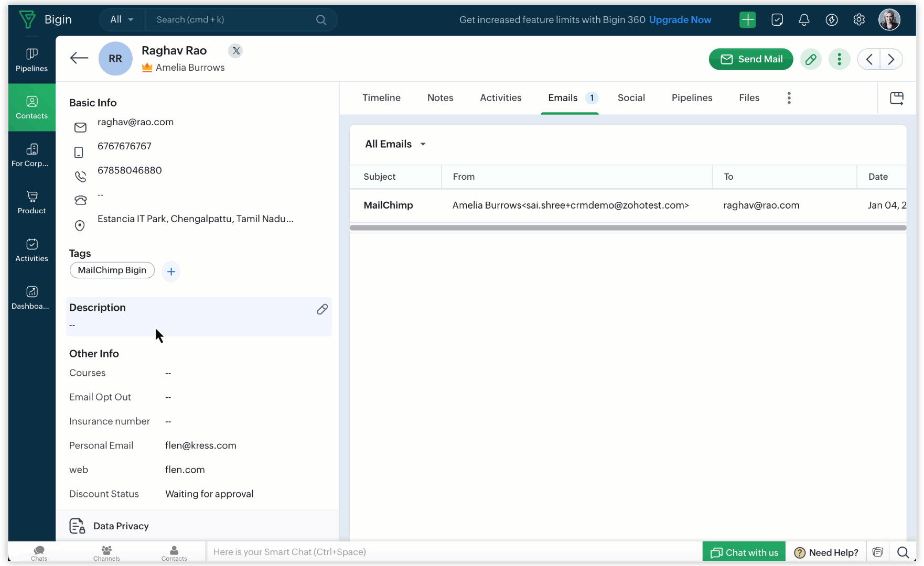The image size is (924, 566).
Task: Click the mobile number 6767676767
Action: (x=124, y=146)
